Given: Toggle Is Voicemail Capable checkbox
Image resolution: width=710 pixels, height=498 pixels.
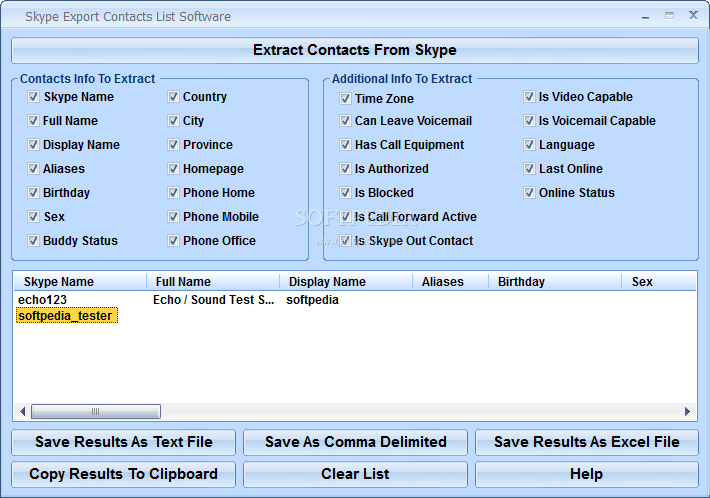Looking at the screenshot, I should tap(529, 120).
